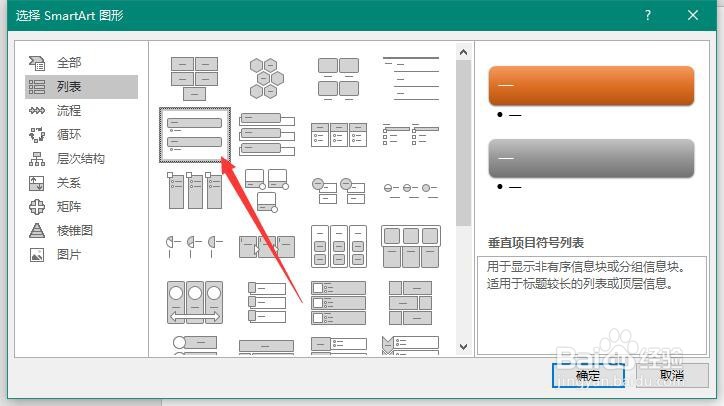This screenshot has width=724, height=406.
Task: Select the picture strips layout thumbnail
Action: [x=266, y=302]
